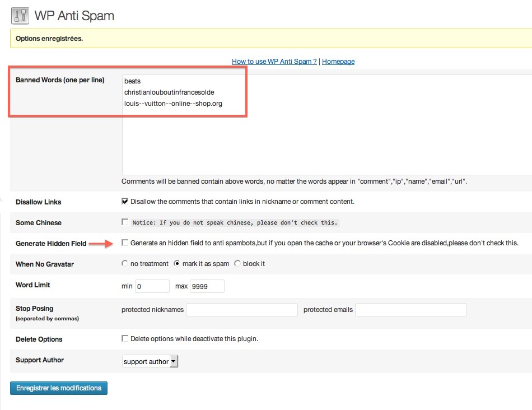This screenshot has height=410, width=532.
Task: Click the Word Limit min field
Action: pyautogui.click(x=152, y=286)
